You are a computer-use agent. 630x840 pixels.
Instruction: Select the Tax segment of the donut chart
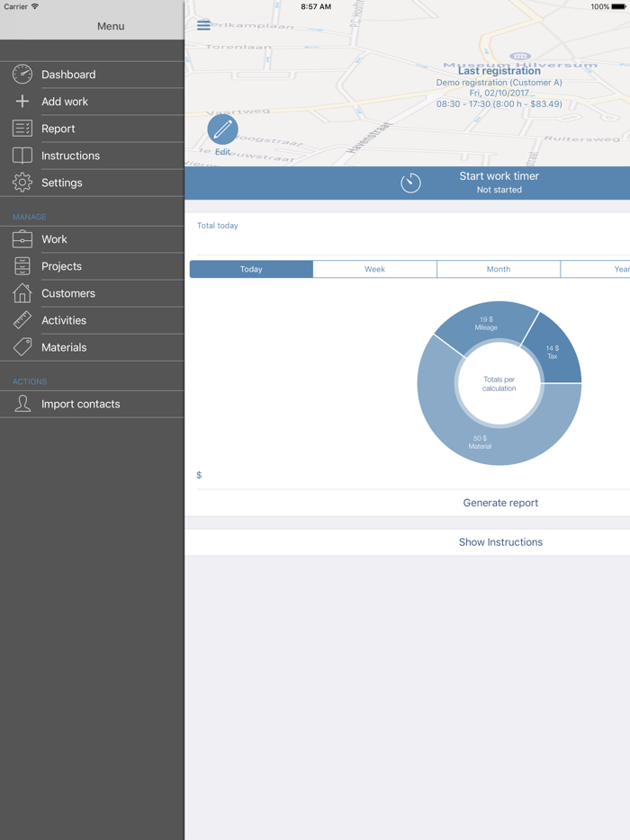click(553, 352)
